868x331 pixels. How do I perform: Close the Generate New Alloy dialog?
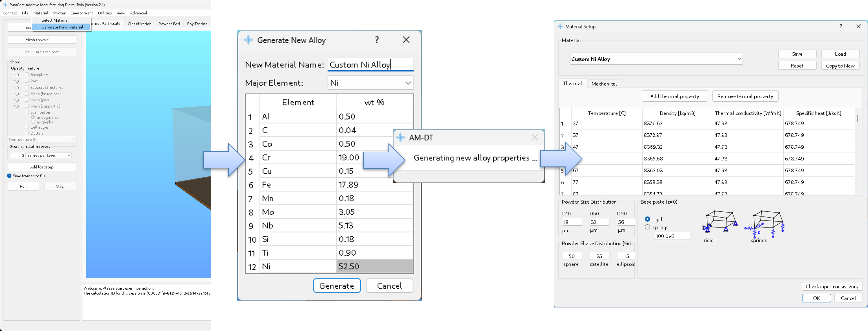406,40
